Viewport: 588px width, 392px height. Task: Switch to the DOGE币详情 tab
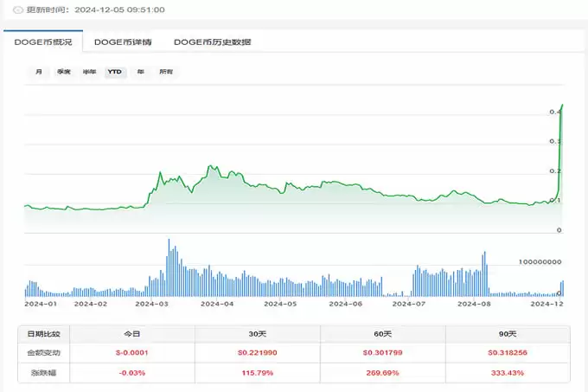point(123,42)
